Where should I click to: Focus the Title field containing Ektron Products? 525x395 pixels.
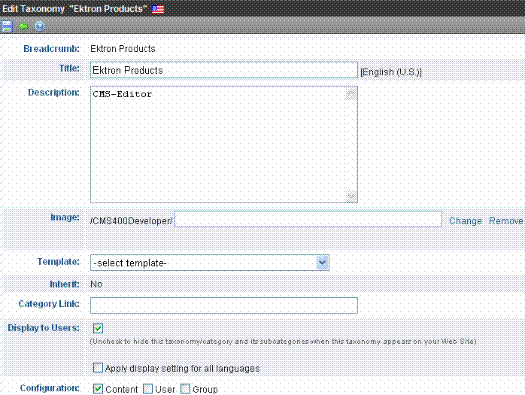click(x=224, y=70)
